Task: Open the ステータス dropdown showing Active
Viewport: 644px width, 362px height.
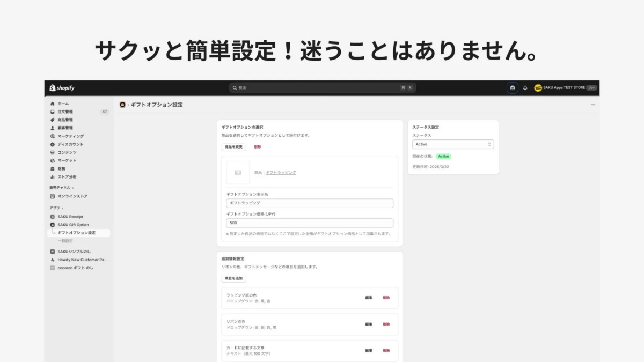Action: click(452, 144)
